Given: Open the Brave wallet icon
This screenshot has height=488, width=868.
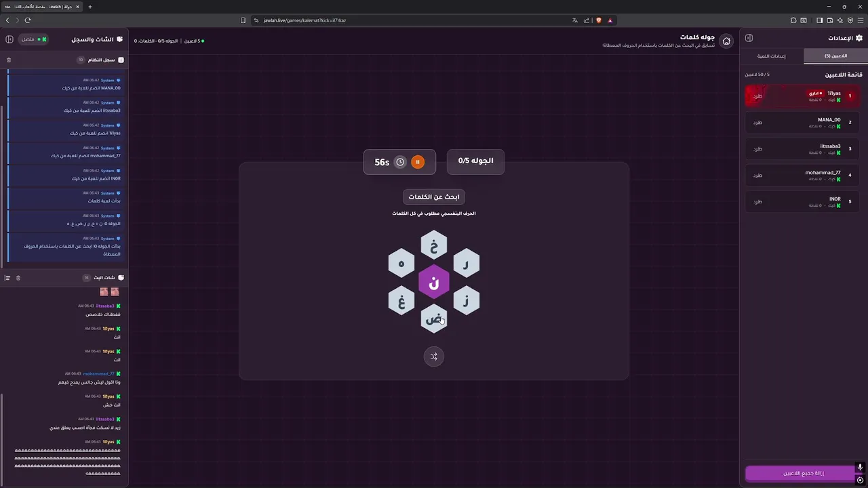Looking at the screenshot, I should (830, 20).
